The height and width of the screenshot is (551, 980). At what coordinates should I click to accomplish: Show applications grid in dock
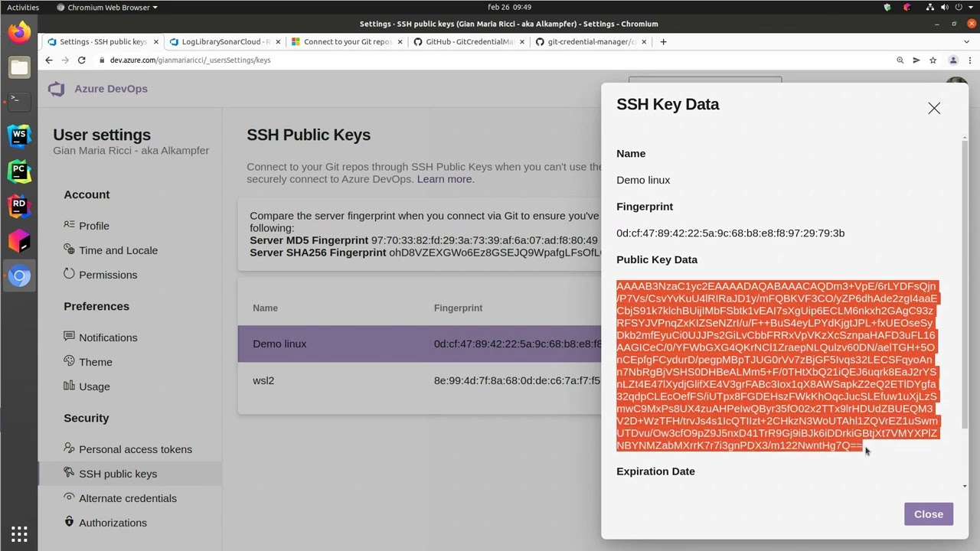point(19,533)
